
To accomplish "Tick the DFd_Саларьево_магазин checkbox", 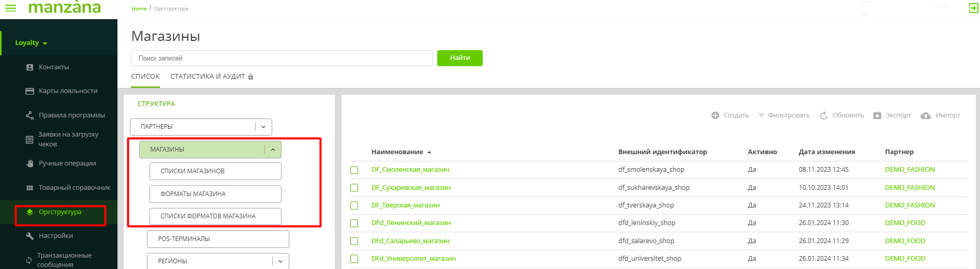I will (x=354, y=241).
